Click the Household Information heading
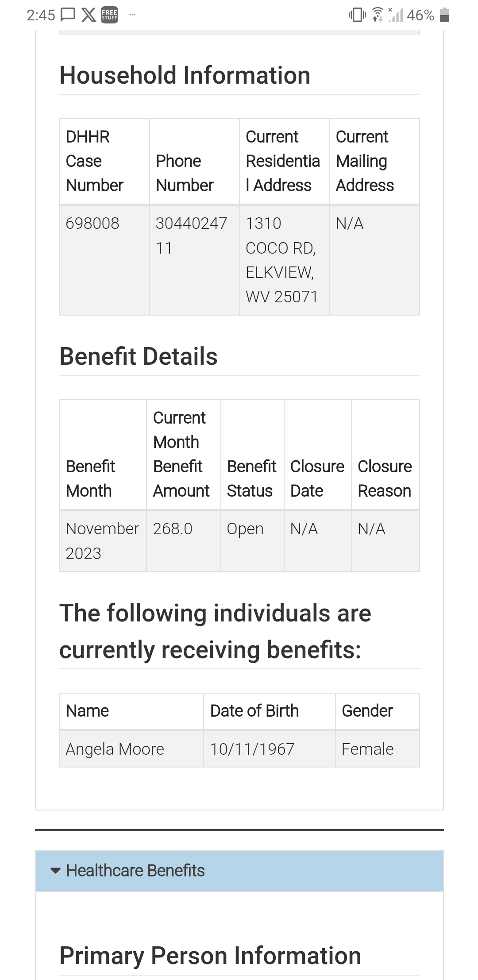The image size is (478, 980). tap(185, 75)
